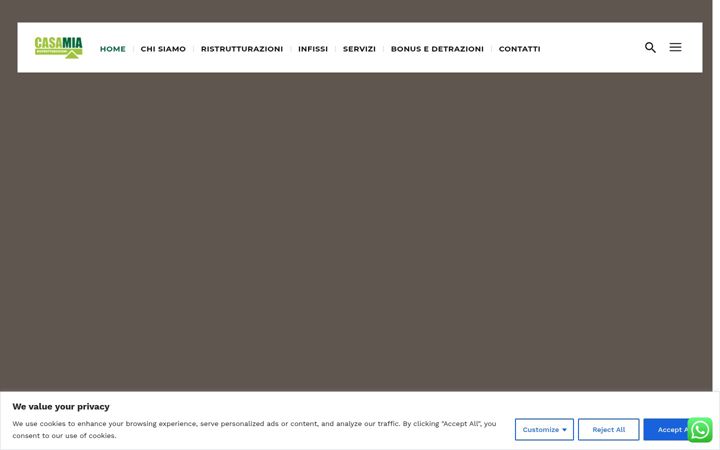Open the INFISSI menu item

coord(313,49)
